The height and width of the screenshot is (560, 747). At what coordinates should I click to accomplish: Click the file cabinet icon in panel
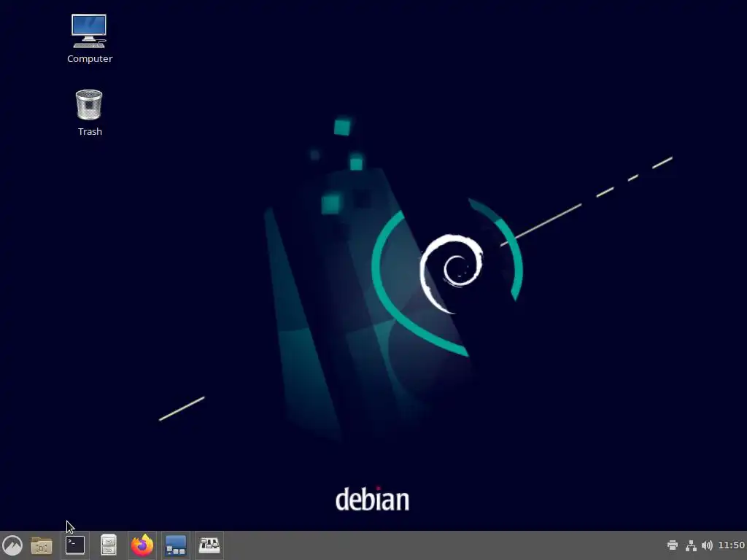109,545
